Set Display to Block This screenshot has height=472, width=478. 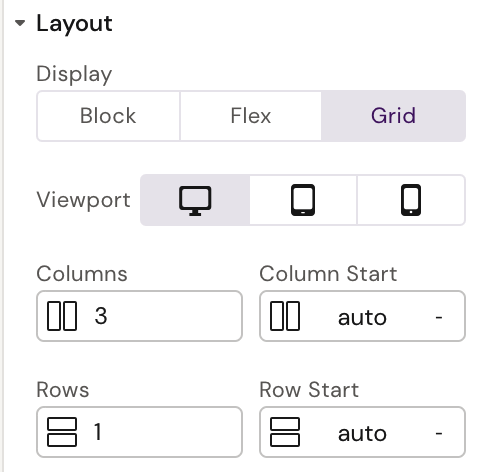coord(108,116)
